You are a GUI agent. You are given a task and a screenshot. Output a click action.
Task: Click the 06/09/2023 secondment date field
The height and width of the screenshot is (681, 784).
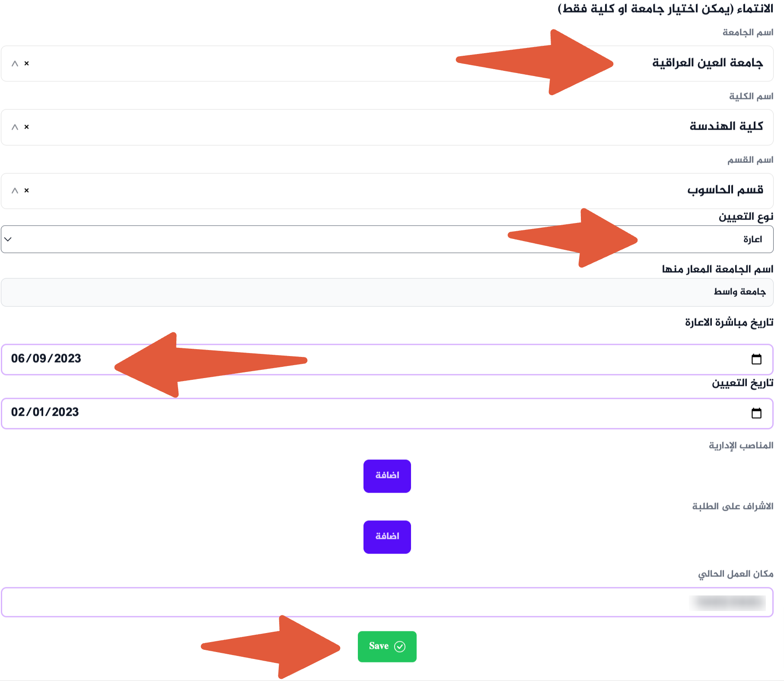pyautogui.click(x=46, y=359)
